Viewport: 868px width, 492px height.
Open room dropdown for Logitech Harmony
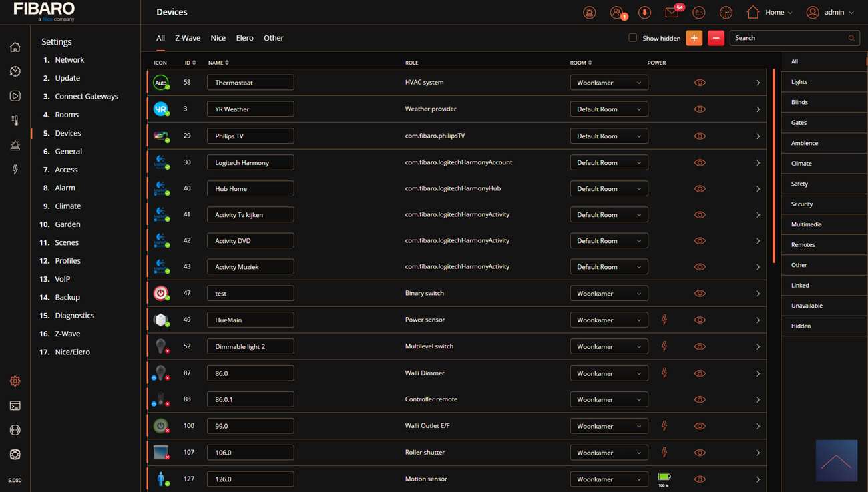pyautogui.click(x=608, y=162)
